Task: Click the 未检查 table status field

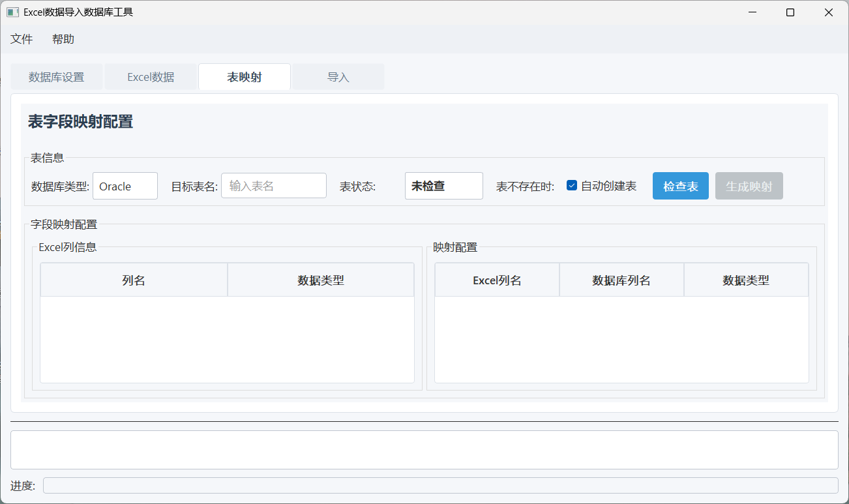Action: 444,186
